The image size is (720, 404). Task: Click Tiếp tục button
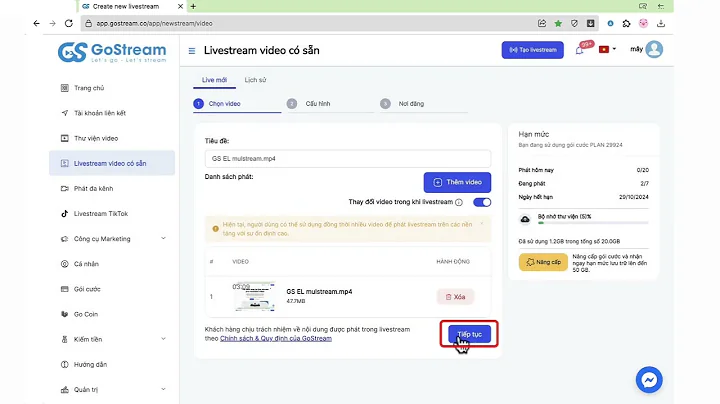[469, 334]
